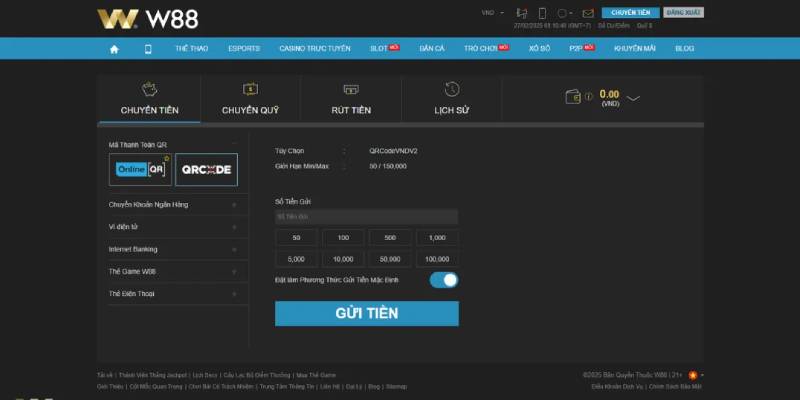The width and height of the screenshot is (800, 400).
Task: Choose the 1,000 amount button
Action: click(437, 238)
